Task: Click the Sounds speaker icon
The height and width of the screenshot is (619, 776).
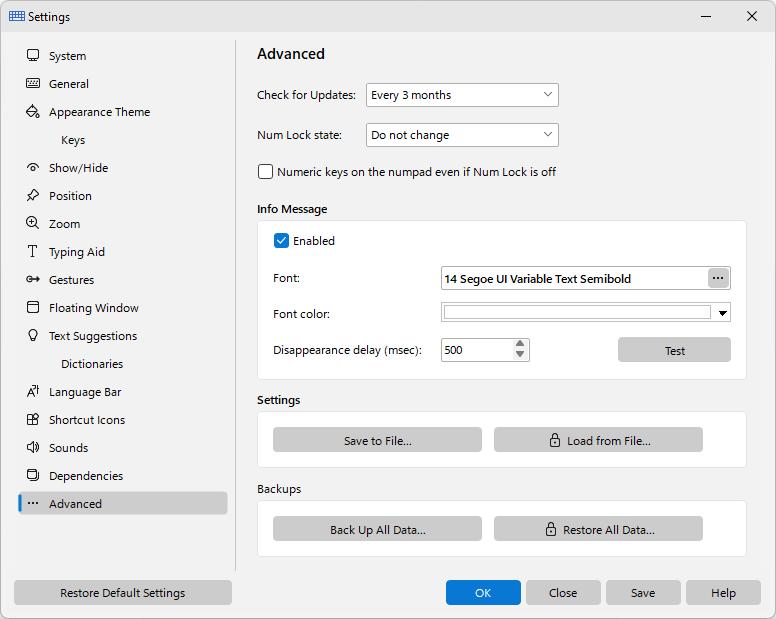Action: pos(33,447)
